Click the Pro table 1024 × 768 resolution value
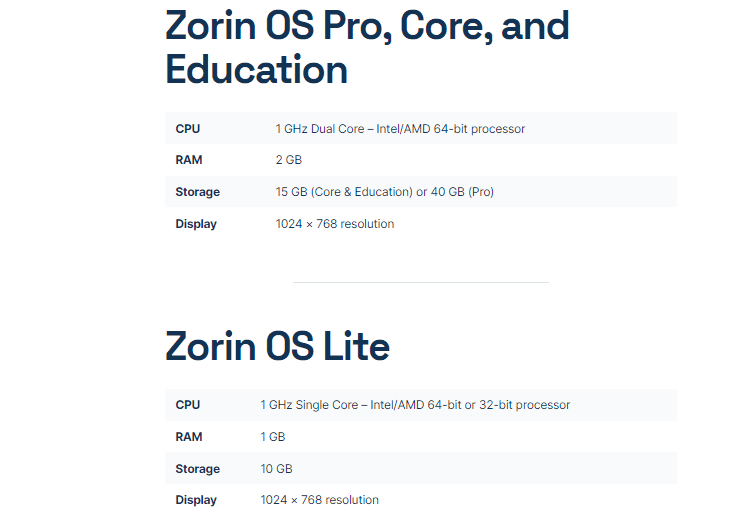Image resolution: width=750 pixels, height=520 pixels. pyautogui.click(x=335, y=224)
